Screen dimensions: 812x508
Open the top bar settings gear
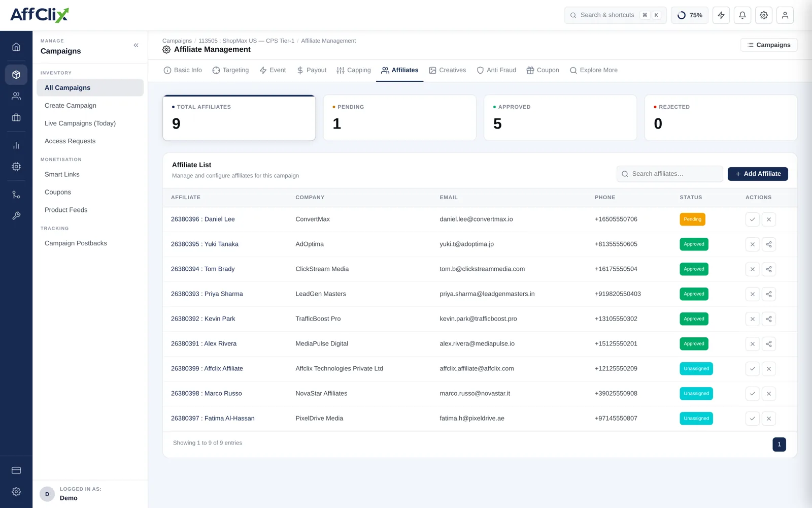pos(764,15)
